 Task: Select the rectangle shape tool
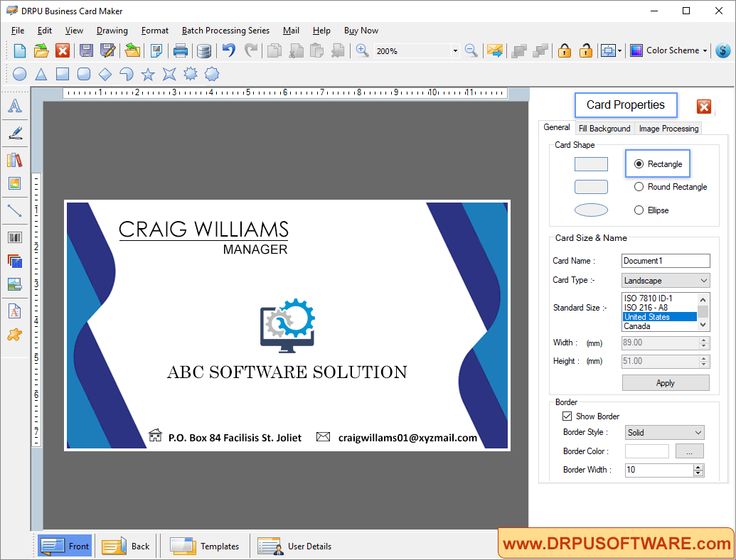(63, 74)
